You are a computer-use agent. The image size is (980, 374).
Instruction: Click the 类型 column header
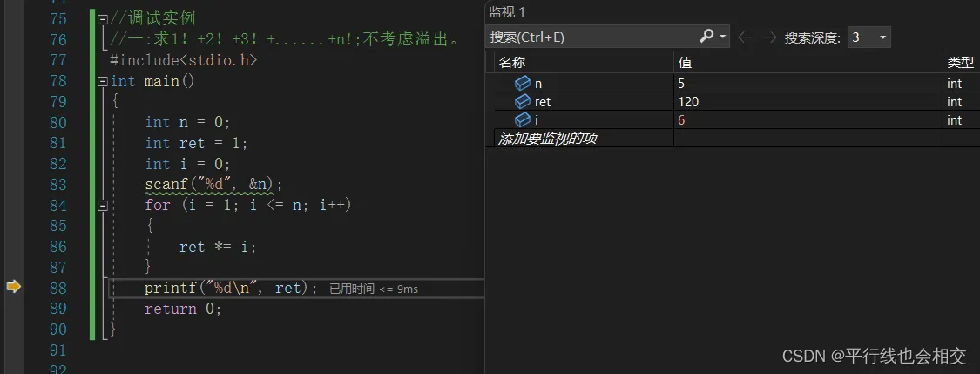click(960, 63)
